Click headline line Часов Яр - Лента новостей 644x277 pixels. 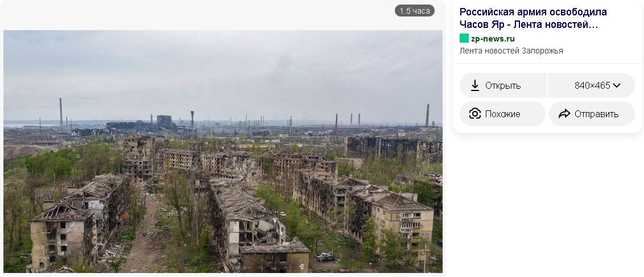(x=529, y=24)
